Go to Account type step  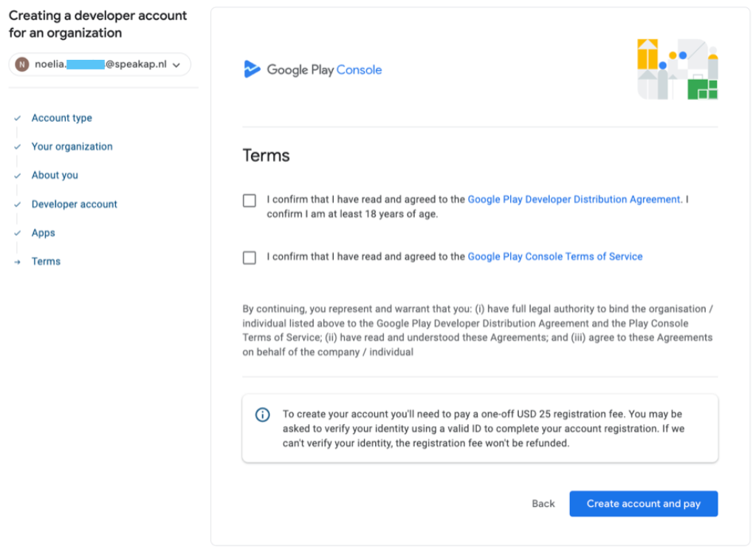coord(62,117)
